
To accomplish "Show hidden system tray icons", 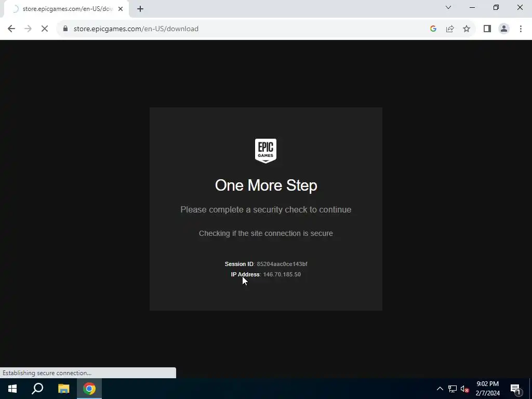I will (x=440, y=389).
